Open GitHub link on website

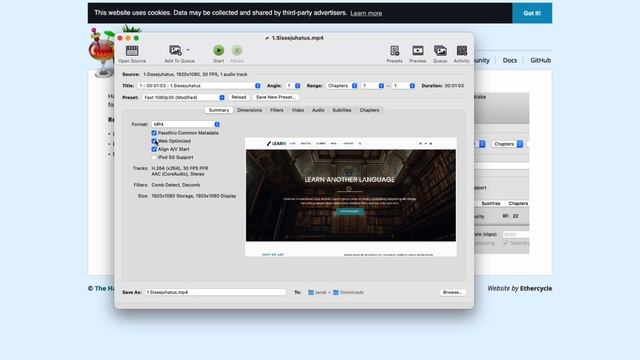click(540, 60)
